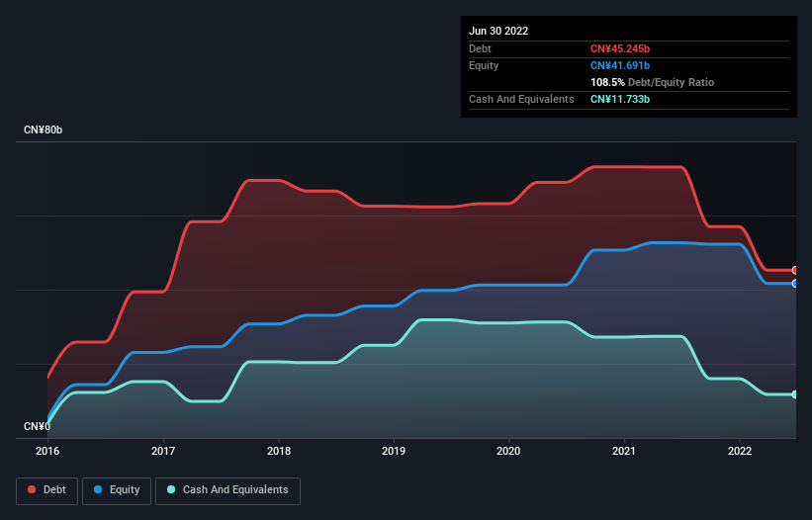Image resolution: width=812 pixels, height=520 pixels.
Task: Click the Equity row label in tooltip
Action: (x=484, y=65)
